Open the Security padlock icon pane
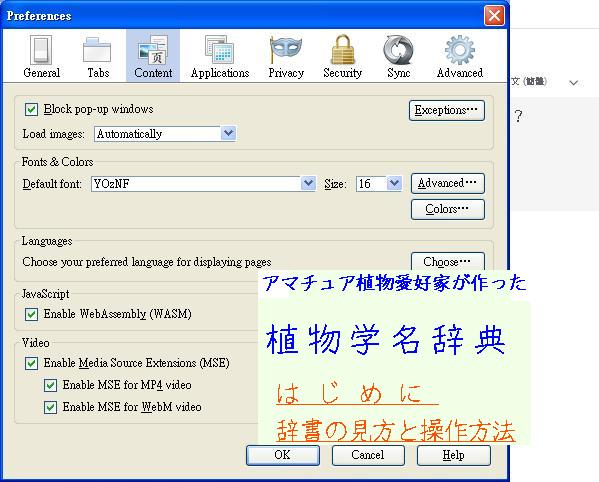The image size is (599, 482). [343, 50]
